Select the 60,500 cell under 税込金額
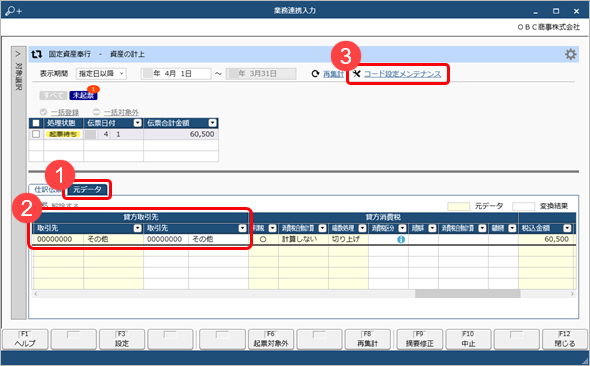This screenshot has height=366, width=590. (x=546, y=239)
